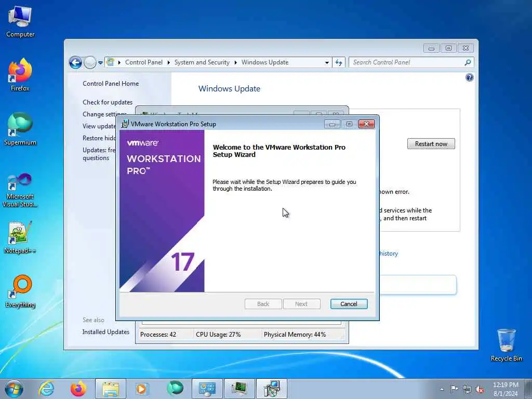532x399 pixels.
Task: Open Windows Update help icon
Action: point(469,78)
